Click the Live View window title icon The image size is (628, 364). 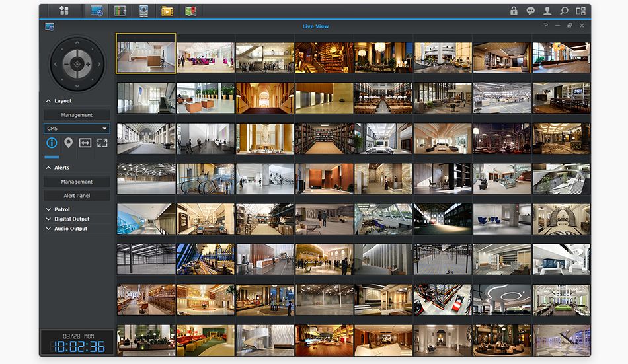50,27
